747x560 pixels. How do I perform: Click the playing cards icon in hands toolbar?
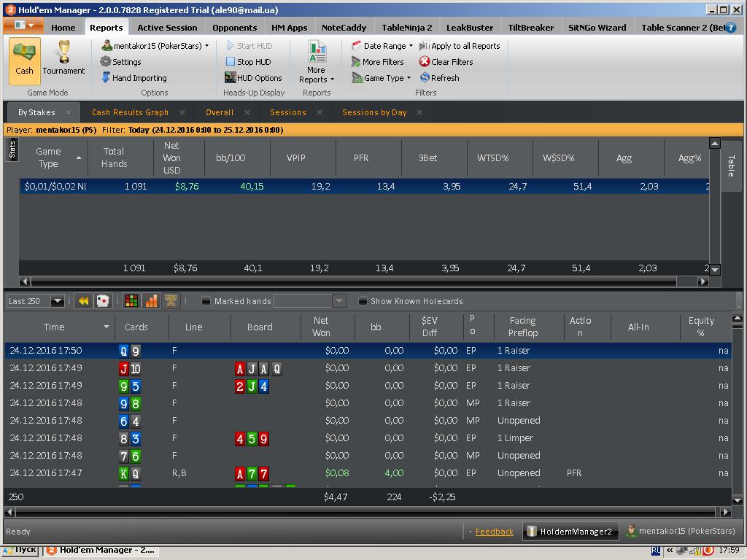click(102, 301)
